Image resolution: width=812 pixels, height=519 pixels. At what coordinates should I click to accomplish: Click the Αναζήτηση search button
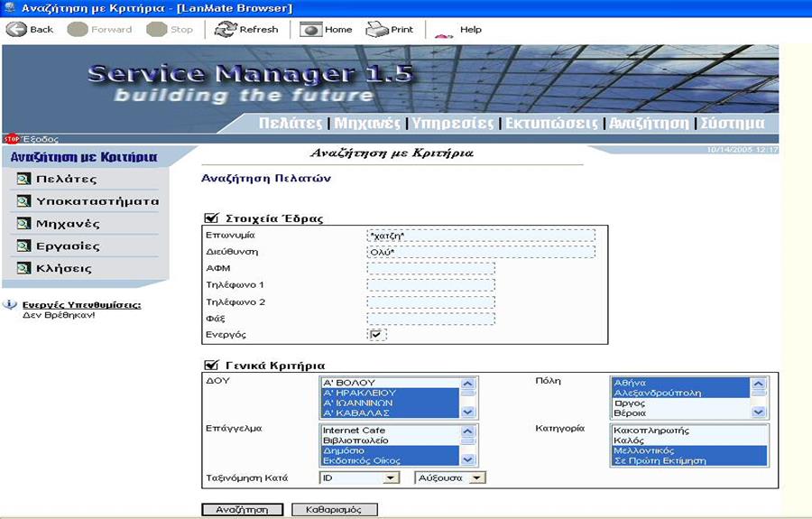click(243, 510)
